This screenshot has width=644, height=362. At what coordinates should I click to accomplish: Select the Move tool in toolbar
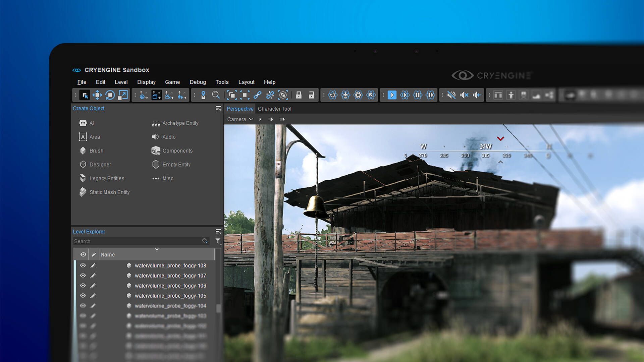(x=97, y=95)
